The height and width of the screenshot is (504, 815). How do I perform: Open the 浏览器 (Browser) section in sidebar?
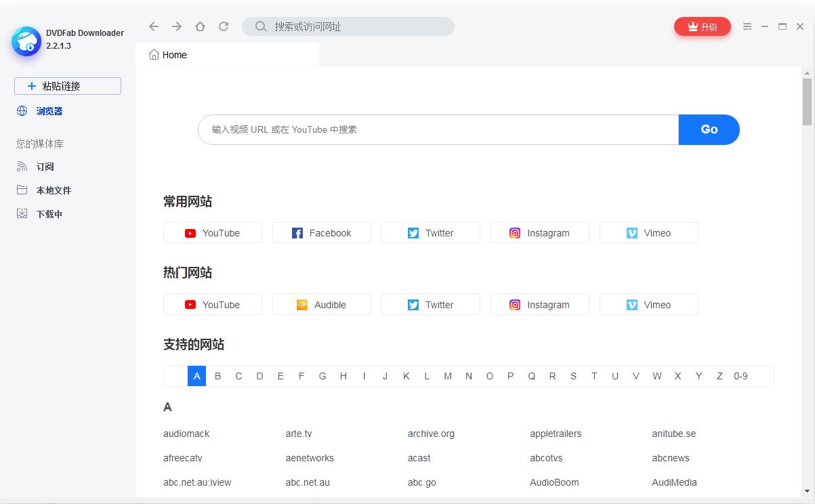48,110
